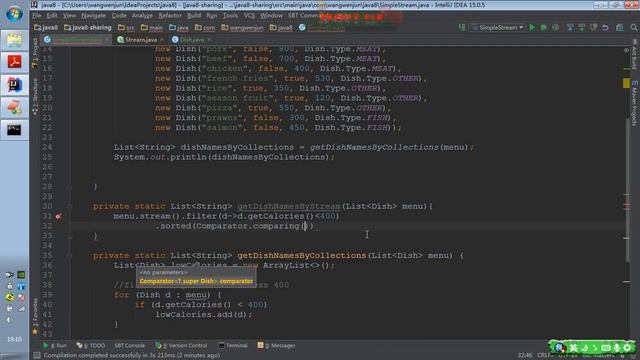Viewport: 640px width, 360px height.
Task: Click the VCS Update Project icon
Action: click(x=570, y=27)
